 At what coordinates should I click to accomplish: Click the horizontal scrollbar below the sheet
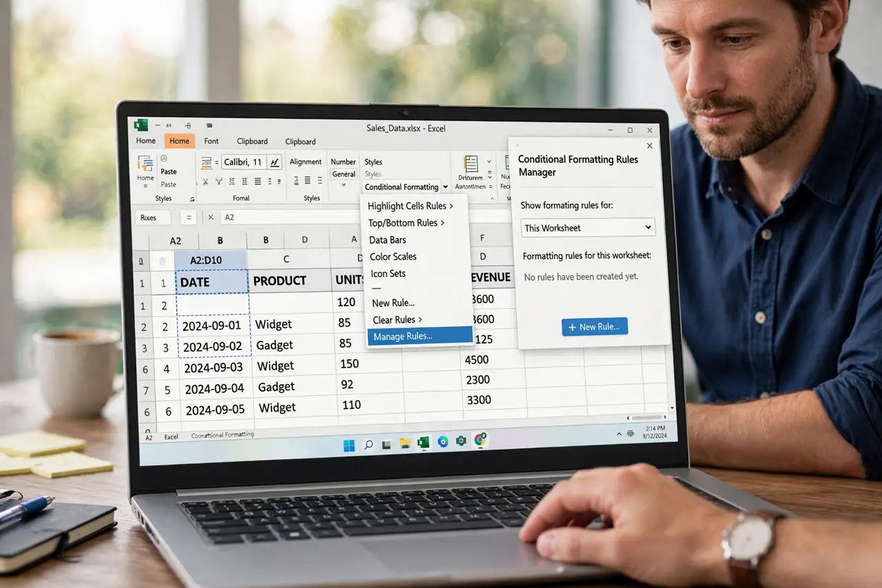point(646,417)
